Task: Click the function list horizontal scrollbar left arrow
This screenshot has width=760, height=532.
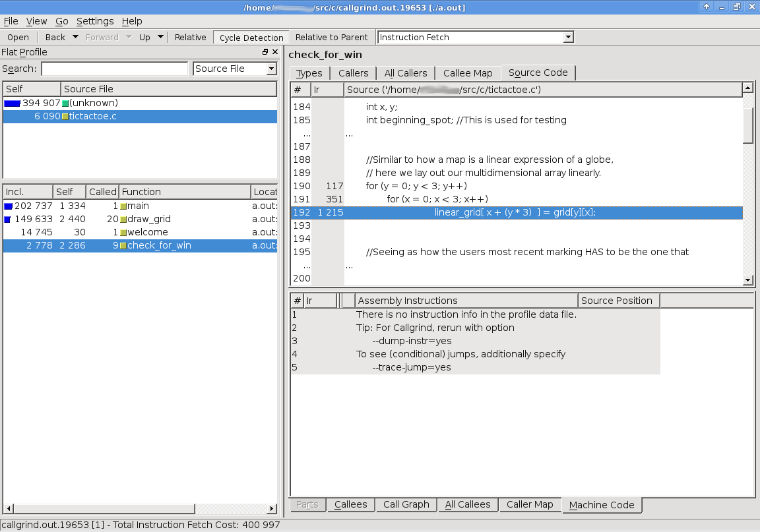Action: pyautogui.click(x=8, y=508)
